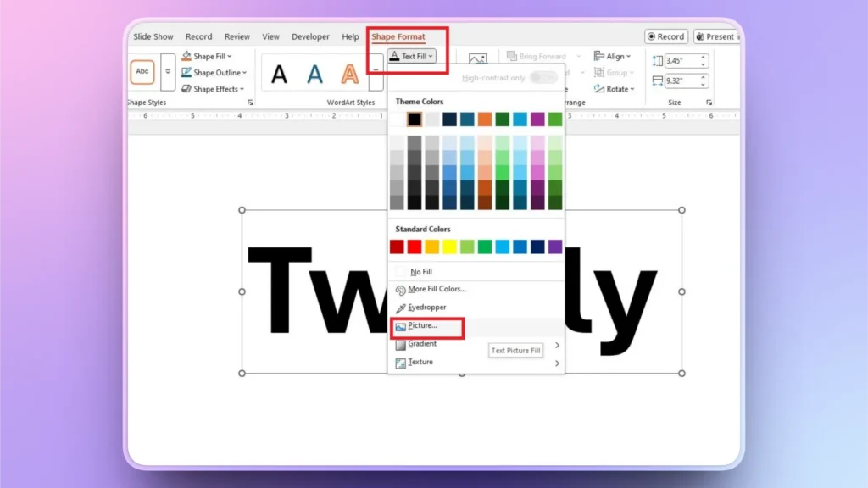This screenshot has width=868, height=488.
Task: Open Picture fill option
Action: pyautogui.click(x=424, y=325)
